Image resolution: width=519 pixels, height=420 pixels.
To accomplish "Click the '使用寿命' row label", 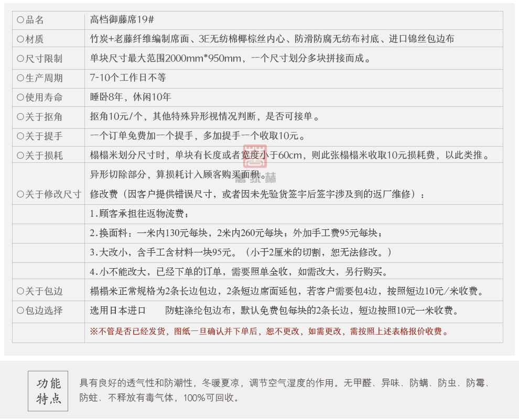I will (x=40, y=97).
